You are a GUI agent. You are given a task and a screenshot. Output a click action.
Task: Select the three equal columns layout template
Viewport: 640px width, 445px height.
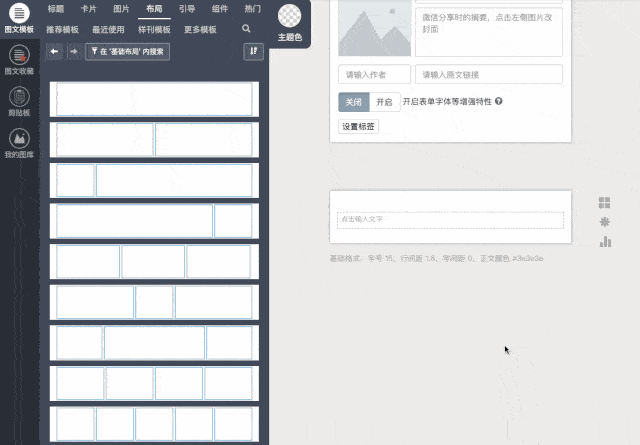(154, 262)
